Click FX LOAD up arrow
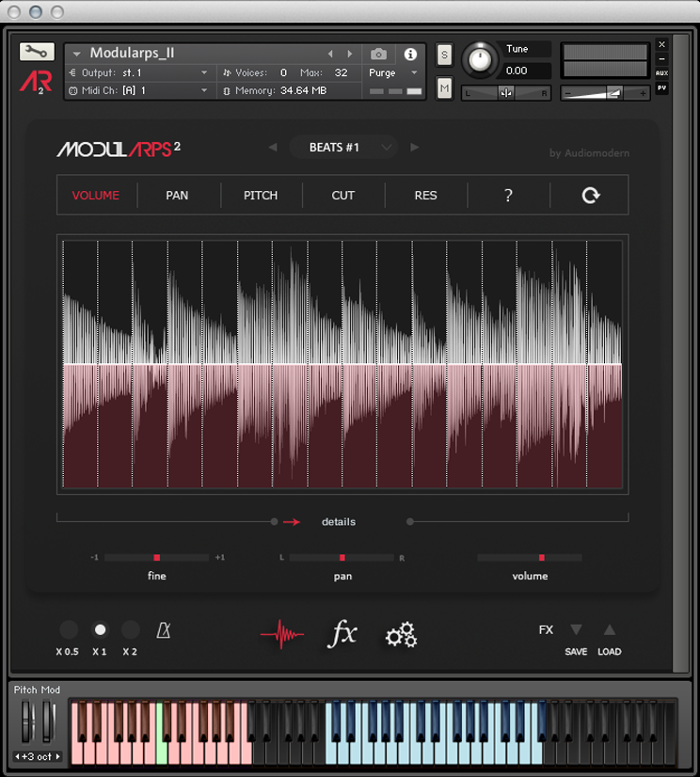 click(610, 630)
